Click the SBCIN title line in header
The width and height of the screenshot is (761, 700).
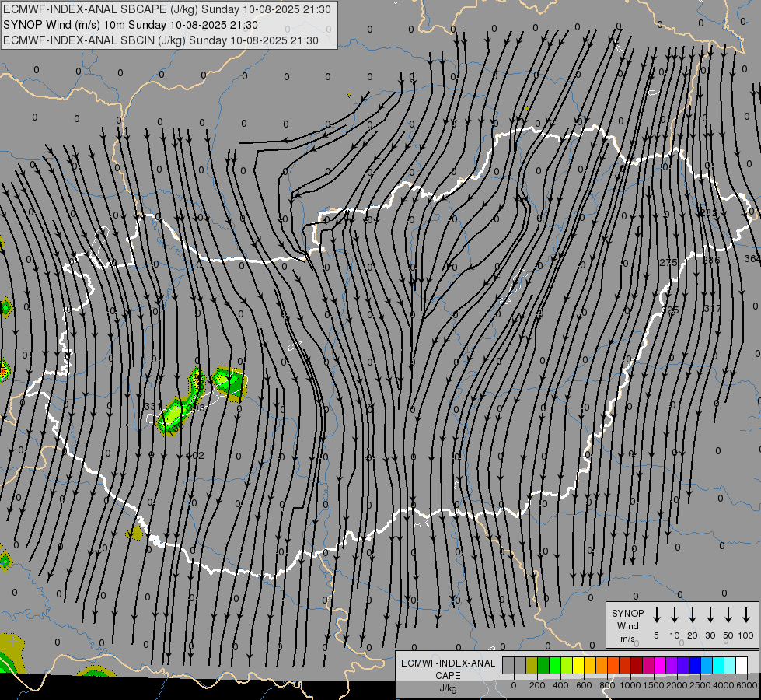161,40
